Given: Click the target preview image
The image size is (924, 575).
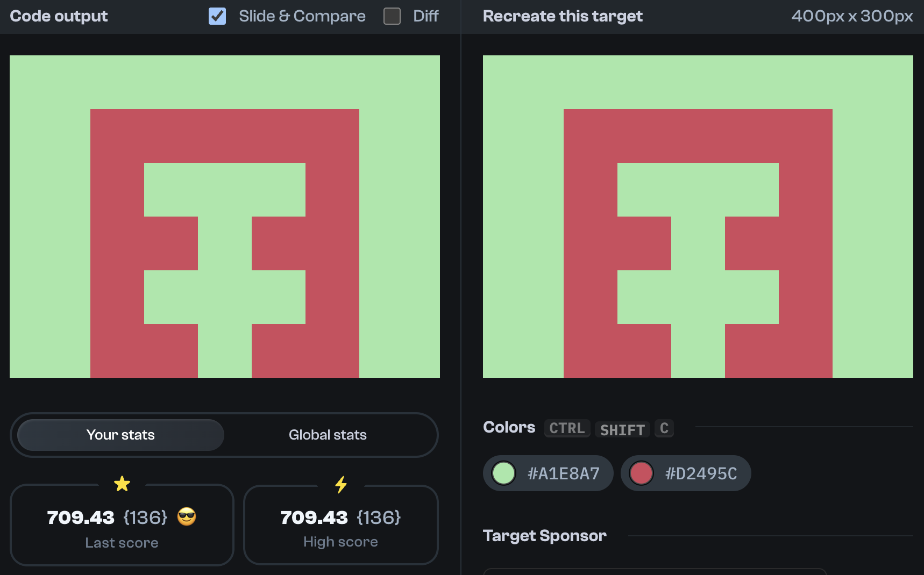Looking at the screenshot, I should click(x=698, y=216).
